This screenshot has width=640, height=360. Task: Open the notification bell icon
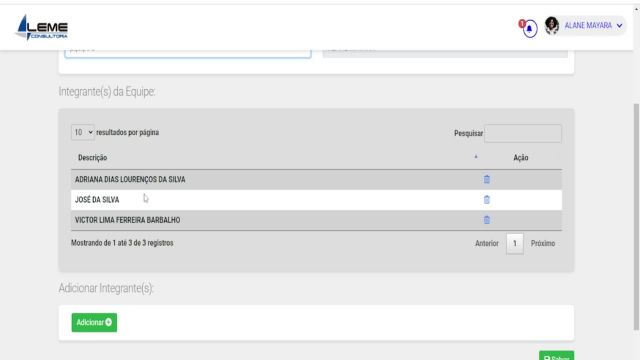click(530, 29)
